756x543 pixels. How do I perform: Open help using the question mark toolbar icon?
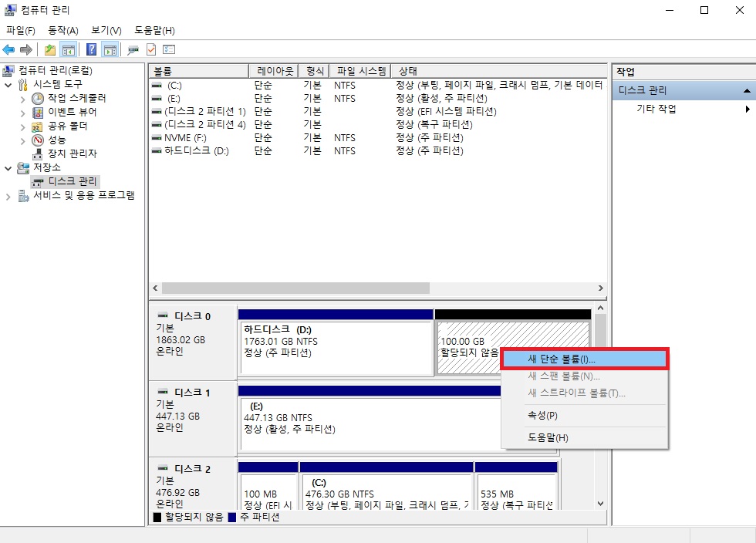(92, 49)
